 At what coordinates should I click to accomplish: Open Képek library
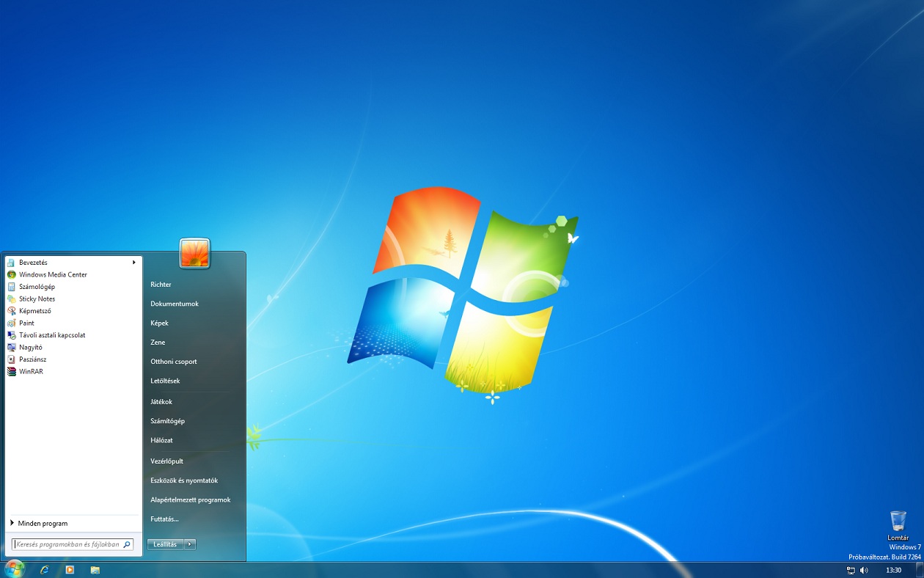click(x=159, y=323)
